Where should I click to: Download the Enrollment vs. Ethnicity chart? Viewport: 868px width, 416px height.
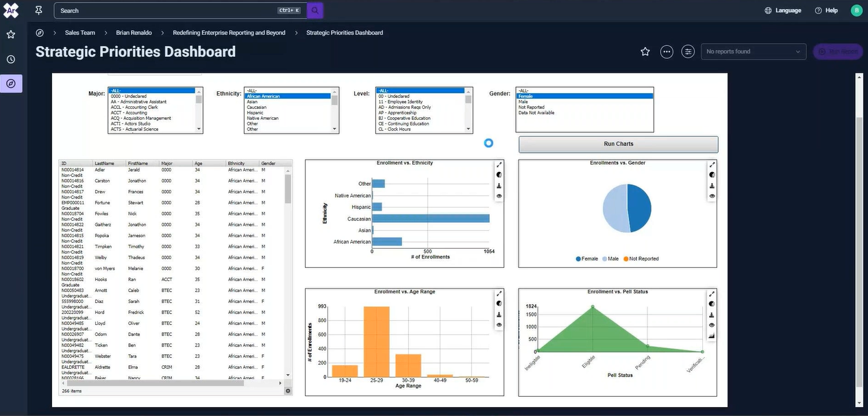tap(498, 185)
